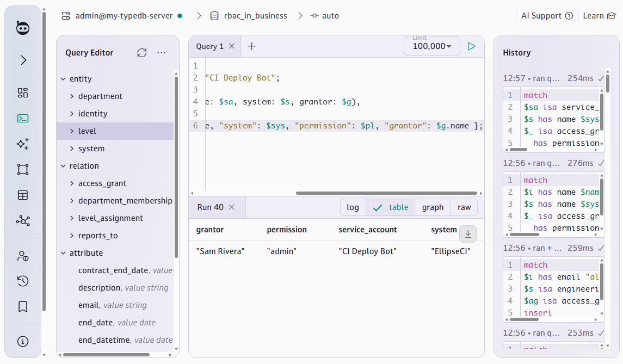
Task: Expand the reports_to relation node
Action: coord(72,236)
